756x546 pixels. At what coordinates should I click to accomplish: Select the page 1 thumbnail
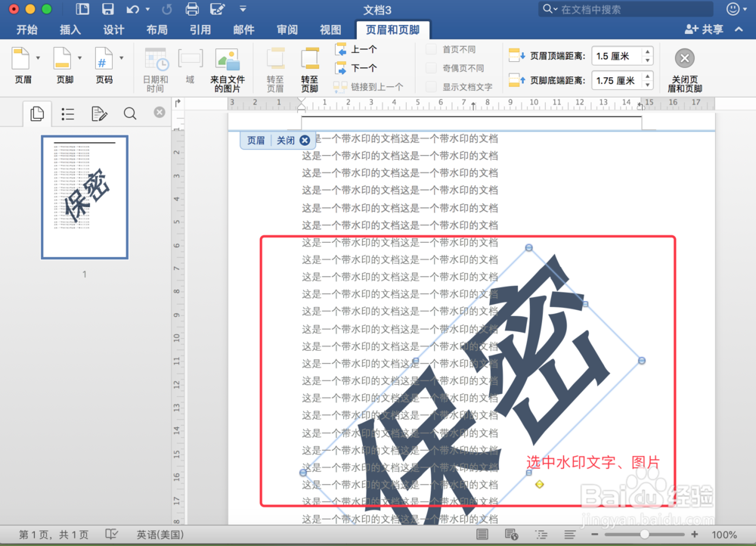[x=84, y=197]
